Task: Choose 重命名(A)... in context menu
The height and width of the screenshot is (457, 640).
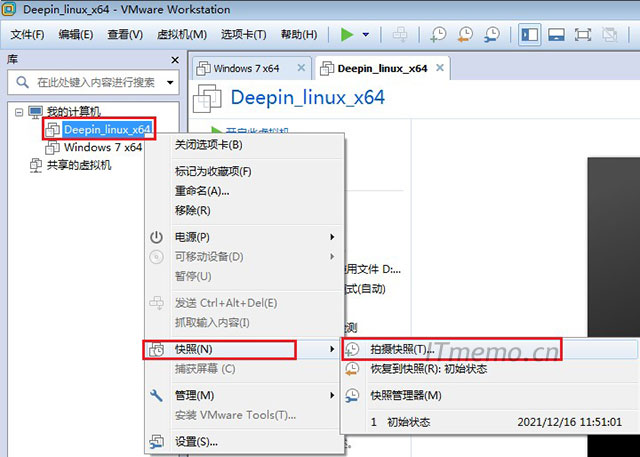Action: [244, 191]
